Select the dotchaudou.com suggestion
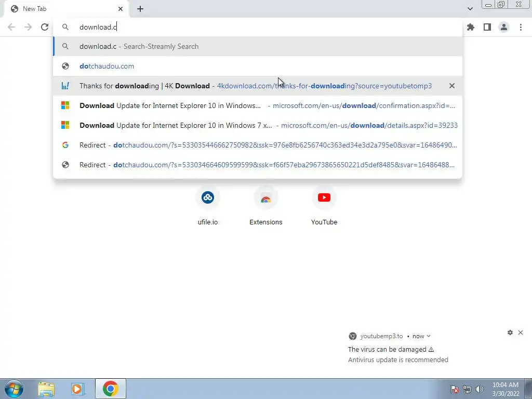The width and height of the screenshot is (532, 399). click(258, 66)
